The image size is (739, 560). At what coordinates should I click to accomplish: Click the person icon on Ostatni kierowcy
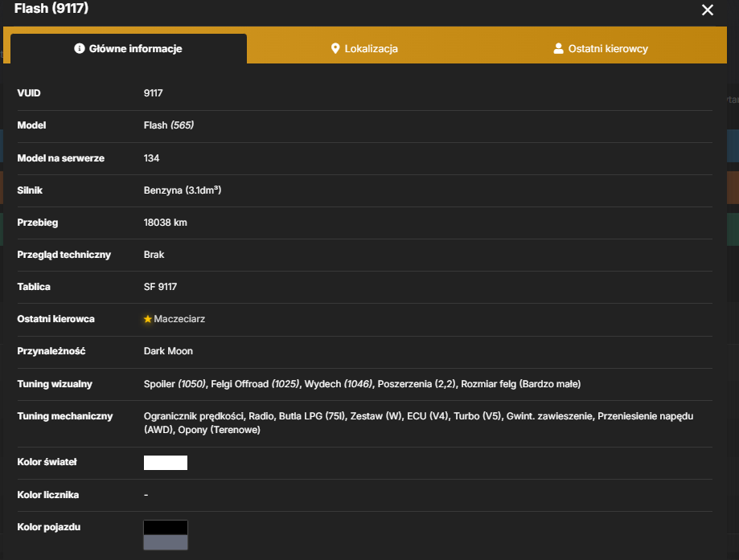click(x=559, y=48)
